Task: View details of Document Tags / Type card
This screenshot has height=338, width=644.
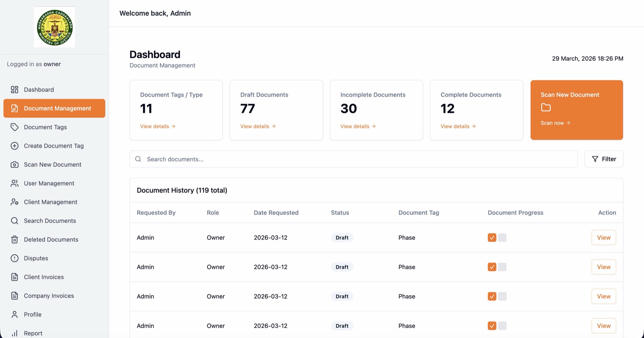Action: coord(158,126)
